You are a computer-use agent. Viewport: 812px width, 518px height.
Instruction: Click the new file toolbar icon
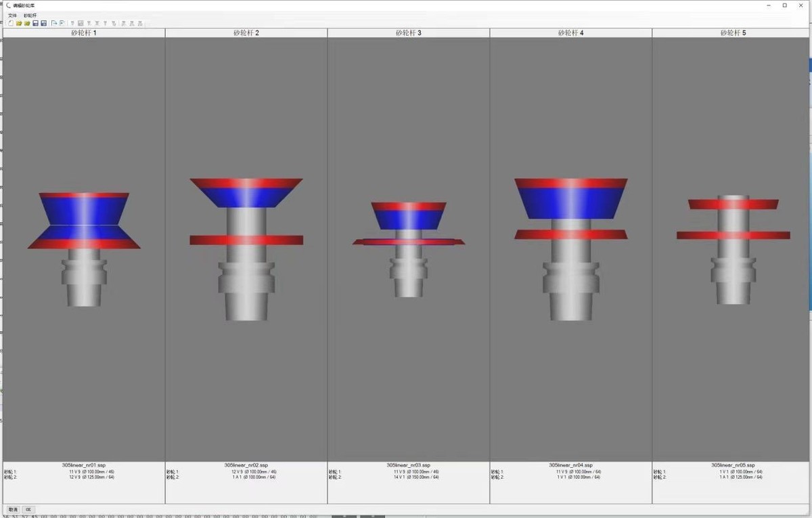click(11, 23)
